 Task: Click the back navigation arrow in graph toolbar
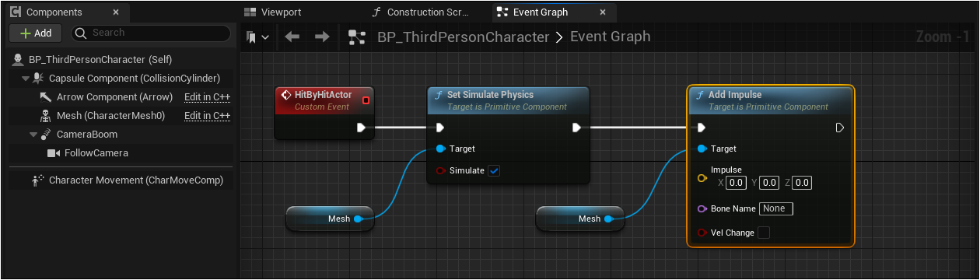tap(292, 37)
